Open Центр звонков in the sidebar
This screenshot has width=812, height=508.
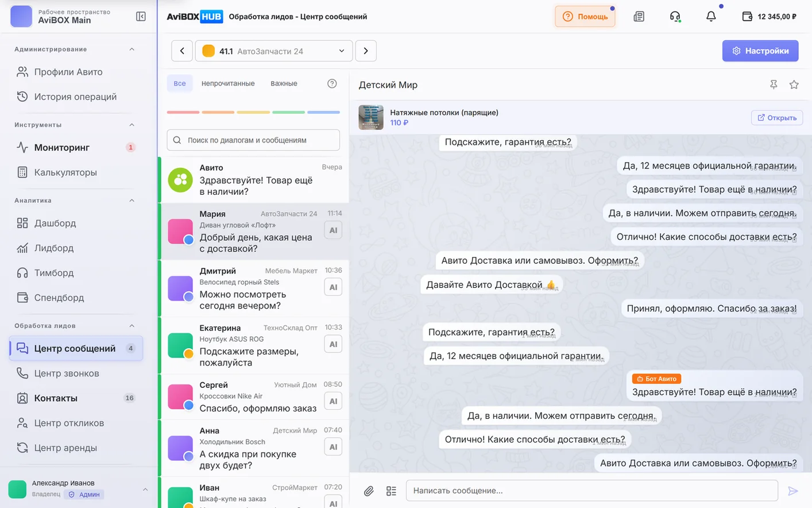tap(75, 374)
